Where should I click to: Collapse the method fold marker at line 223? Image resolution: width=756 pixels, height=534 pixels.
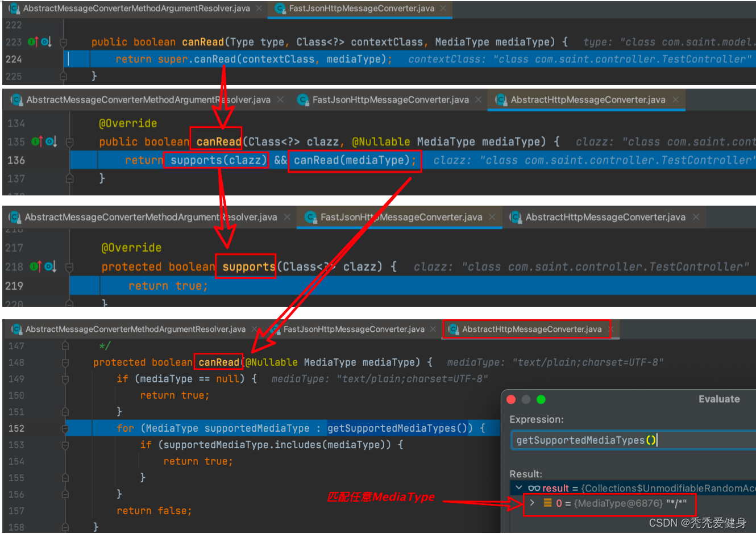coord(63,42)
